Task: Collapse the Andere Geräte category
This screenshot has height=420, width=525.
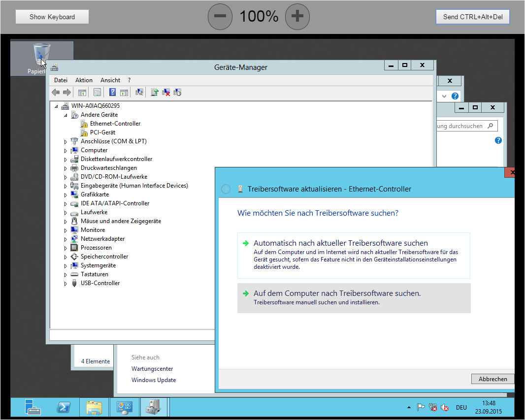Action: pyautogui.click(x=66, y=115)
